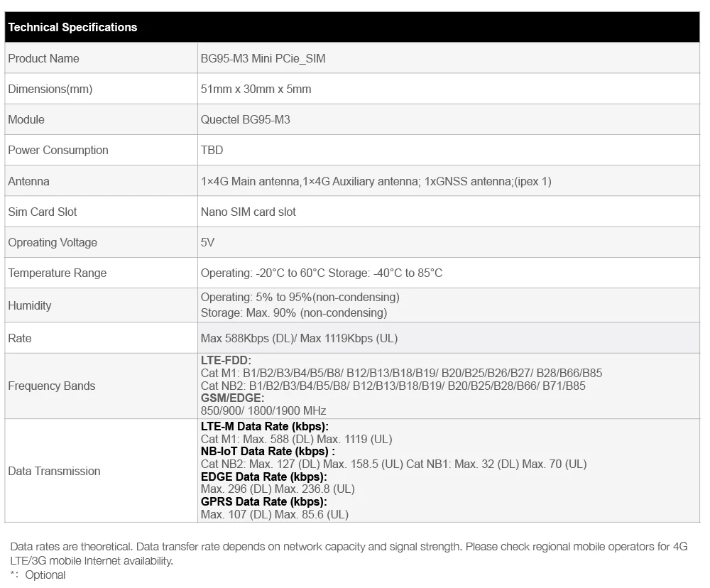This screenshot has height=588, width=710.
Task: Click Cat NB2 Max. 127 (DL) line
Action: point(393,464)
